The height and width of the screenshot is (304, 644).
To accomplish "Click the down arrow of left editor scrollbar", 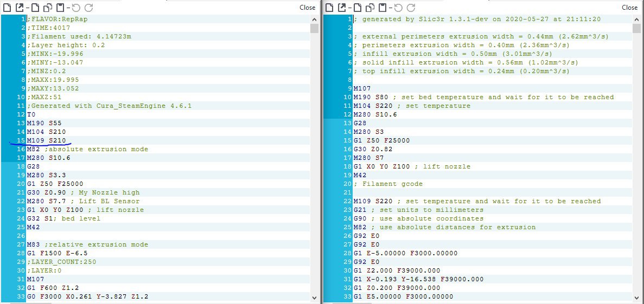I will 315,298.
